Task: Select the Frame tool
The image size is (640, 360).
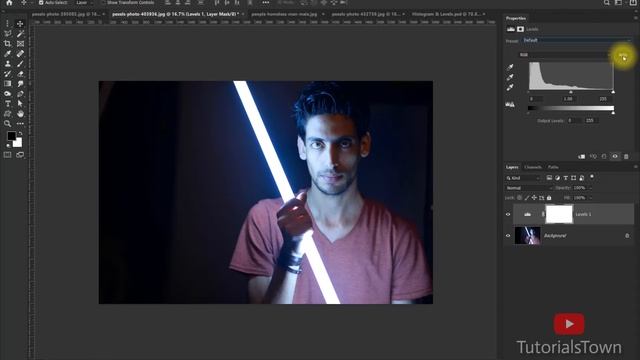Action: click(20, 44)
